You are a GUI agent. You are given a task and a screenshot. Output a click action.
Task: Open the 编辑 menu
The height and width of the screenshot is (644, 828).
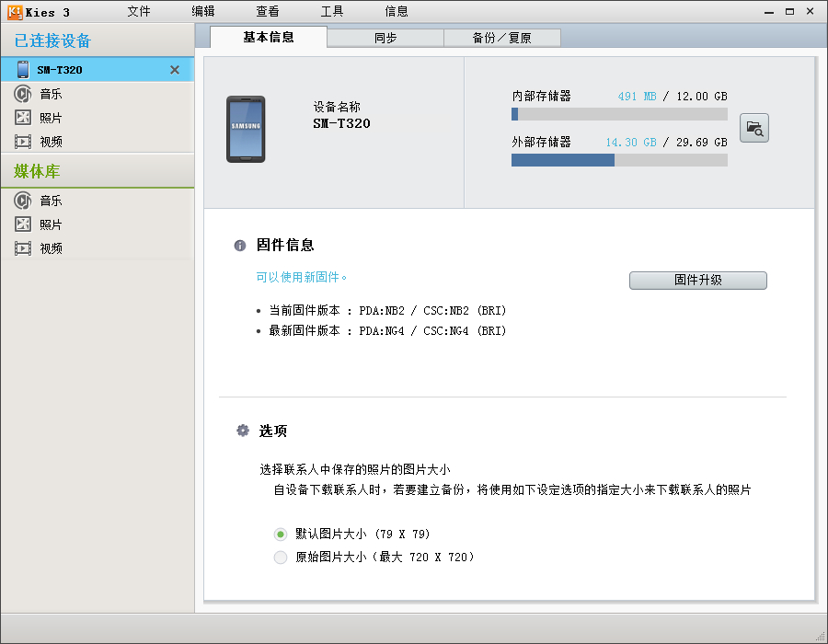click(x=203, y=12)
